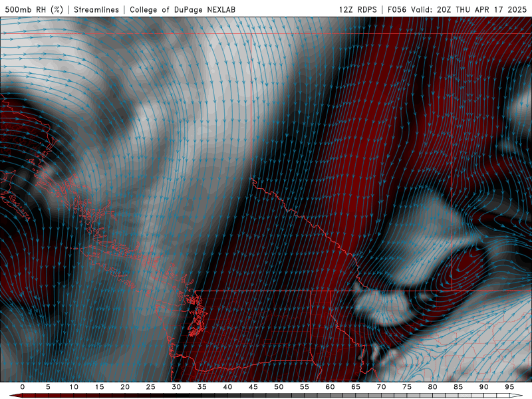Click the colorbar label '30'
Viewport: 532px width, 399px height.
[x=176, y=387]
